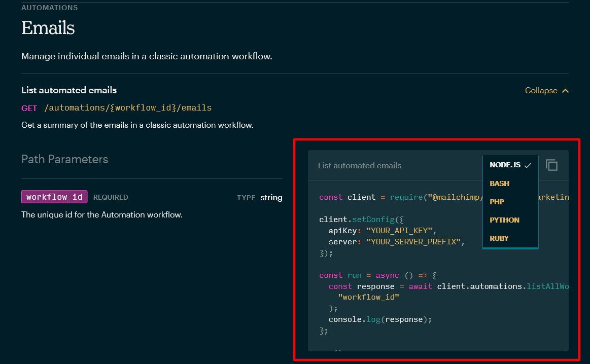Image resolution: width=590 pixels, height=364 pixels.
Task: Select the GET method label
Action: point(28,107)
